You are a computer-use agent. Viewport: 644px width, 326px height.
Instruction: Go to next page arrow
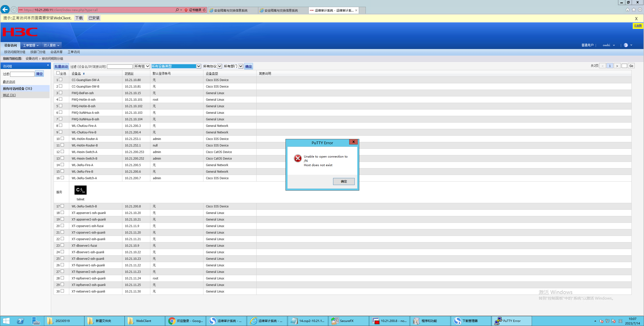[x=617, y=66]
